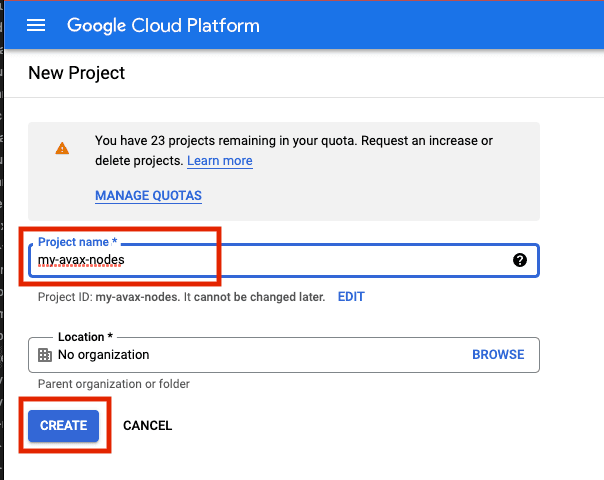
Task: Cancel the new project creation
Action: 147,425
